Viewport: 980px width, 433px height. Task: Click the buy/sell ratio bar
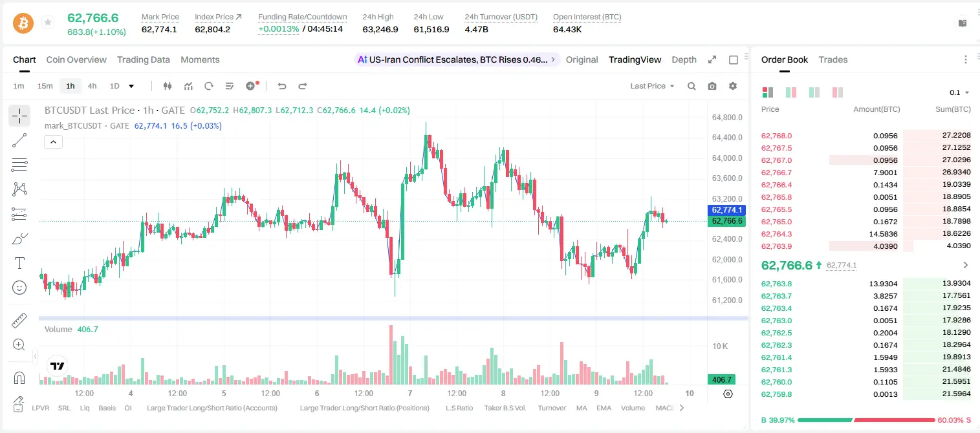point(867,420)
